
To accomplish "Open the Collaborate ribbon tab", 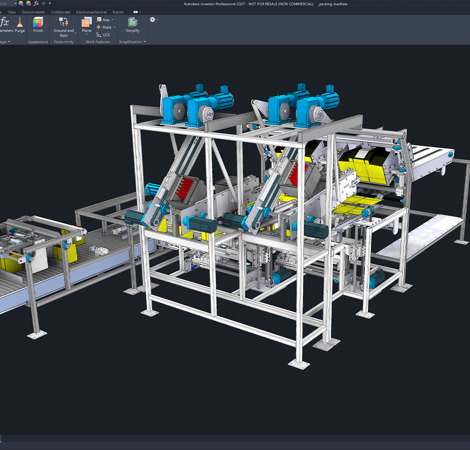I will point(61,12).
